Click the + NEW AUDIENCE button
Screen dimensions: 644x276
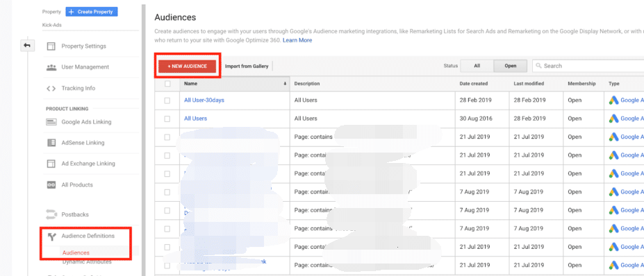coord(188,66)
